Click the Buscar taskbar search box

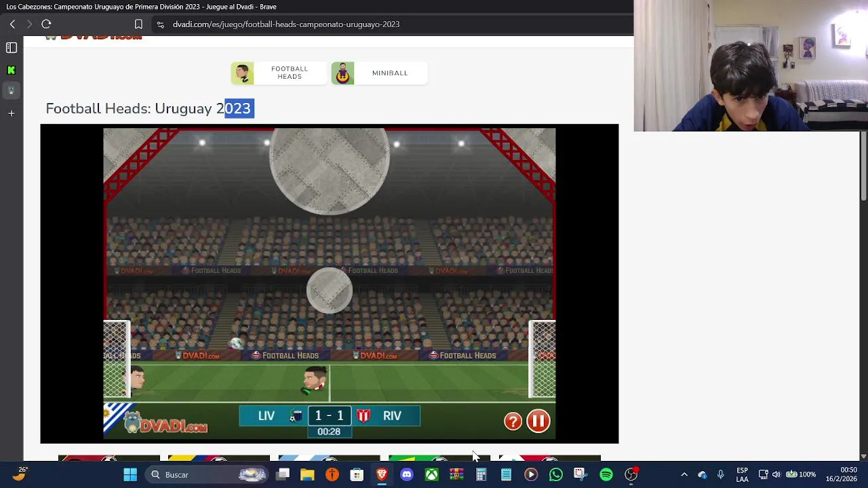pyautogui.click(x=207, y=474)
